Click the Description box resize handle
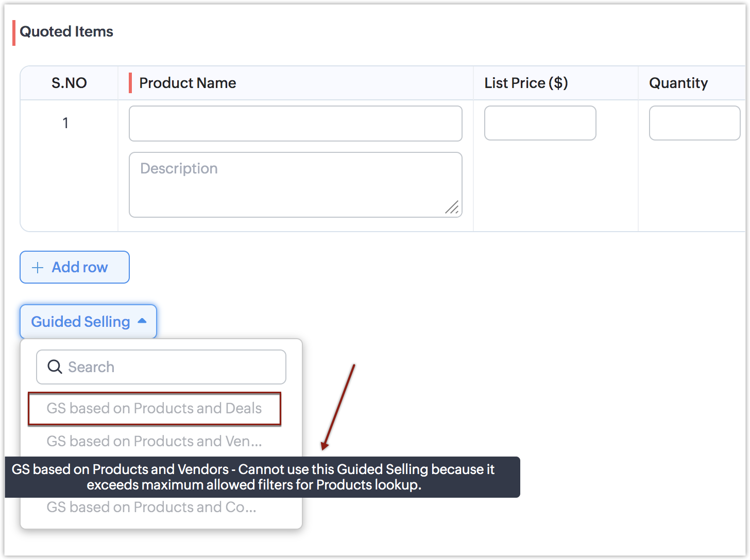 pyautogui.click(x=452, y=207)
